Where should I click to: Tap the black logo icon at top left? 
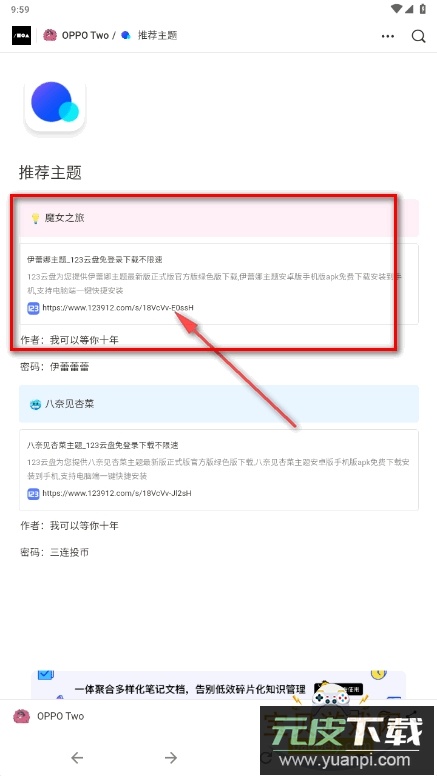(21, 36)
